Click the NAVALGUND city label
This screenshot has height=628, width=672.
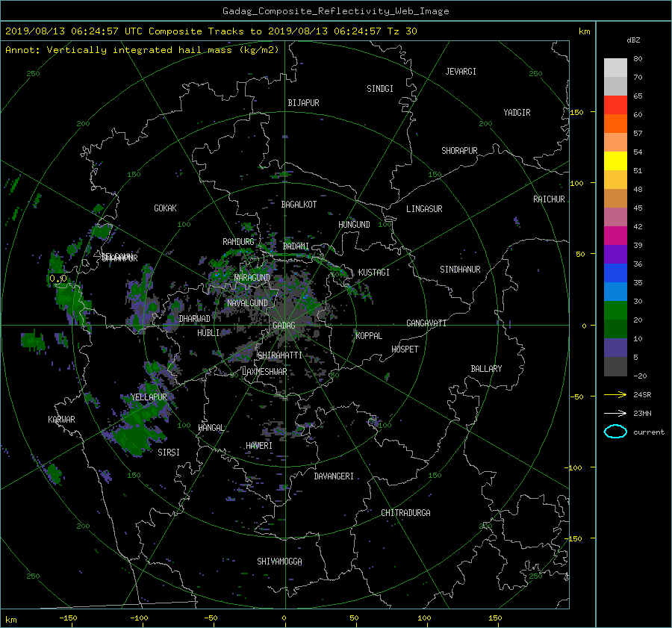247,303
